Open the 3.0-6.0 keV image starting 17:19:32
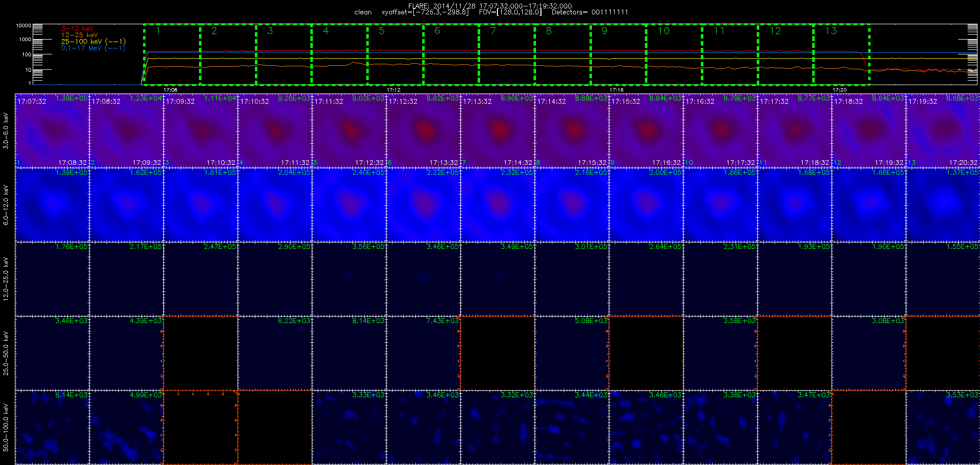 [x=943, y=131]
